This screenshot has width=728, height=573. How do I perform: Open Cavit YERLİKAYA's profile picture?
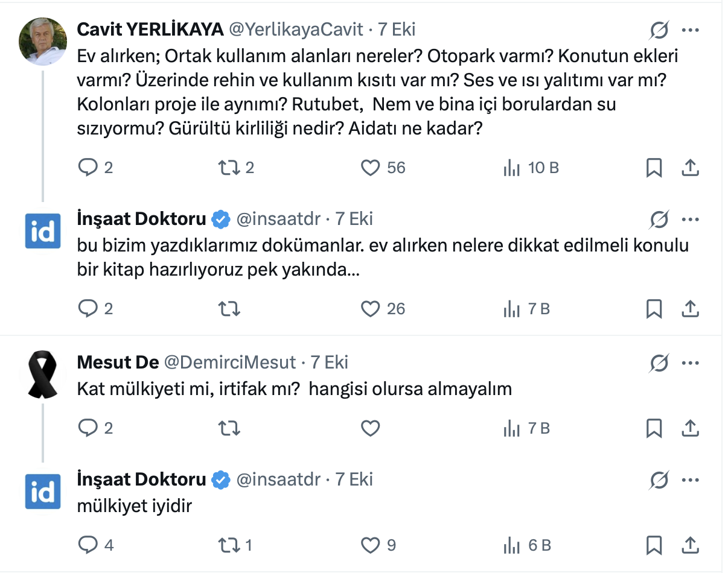coord(43,42)
